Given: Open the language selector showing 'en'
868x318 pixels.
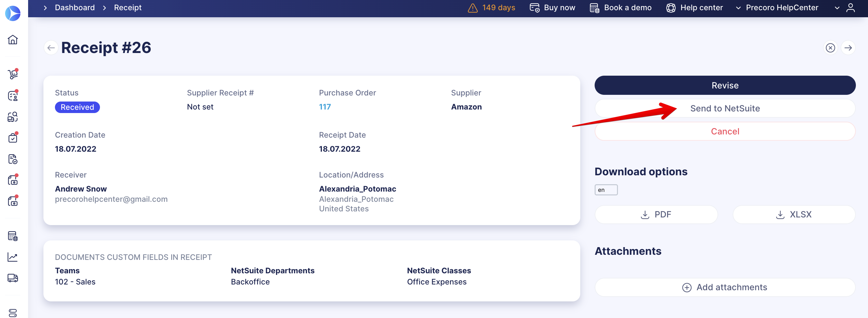Looking at the screenshot, I should pyautogui.click(x=606, y=190).
